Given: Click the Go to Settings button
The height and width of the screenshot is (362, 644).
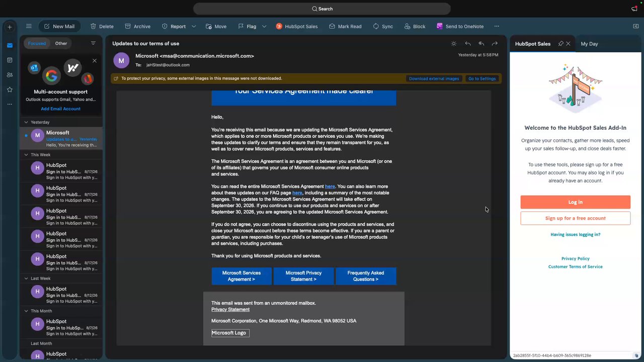Looking at the screenshot, I should pyautogui.click(x=482, y=78).
